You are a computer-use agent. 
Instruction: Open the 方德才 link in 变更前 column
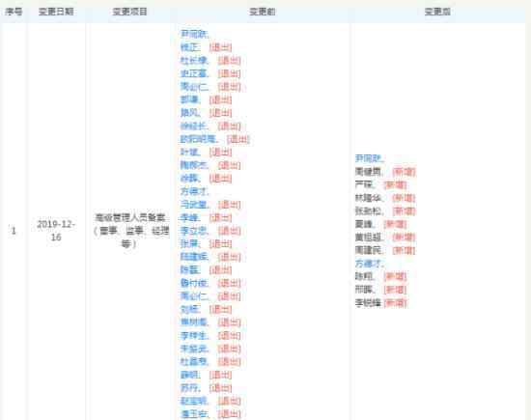pos(194,191)
